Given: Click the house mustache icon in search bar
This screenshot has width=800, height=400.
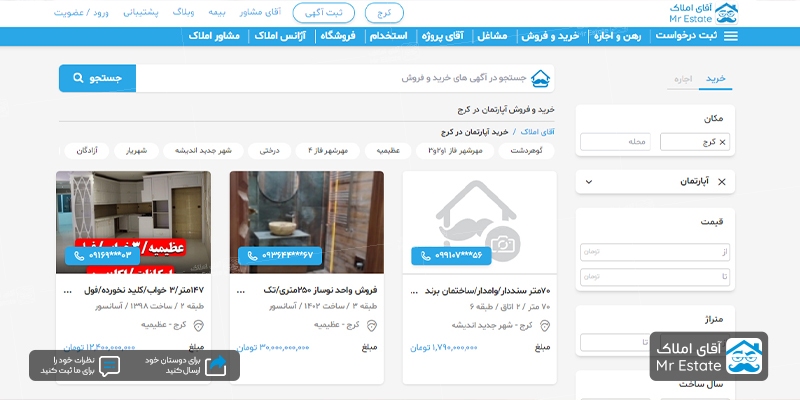Looking at the screenshot, I should coord(540,79).
